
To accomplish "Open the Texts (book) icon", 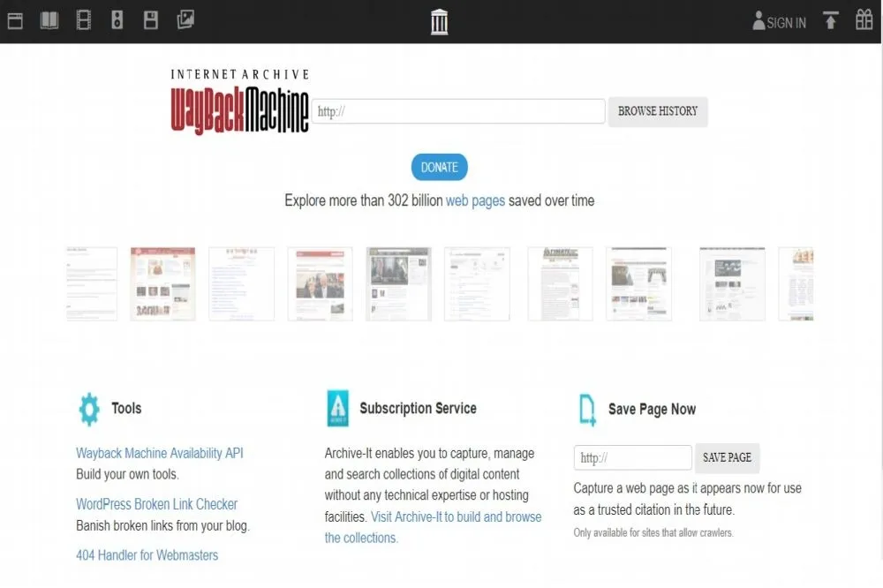I will tap(49, 20).
